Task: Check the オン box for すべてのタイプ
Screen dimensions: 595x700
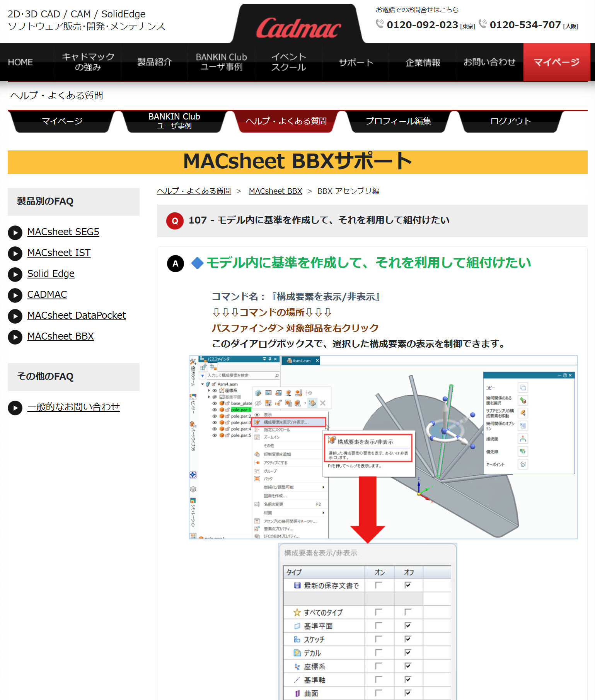Action: 378,612
